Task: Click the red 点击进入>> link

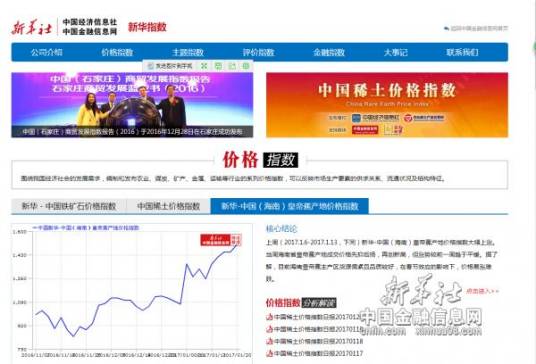Action: pyautogui.click(x=482, y=291)
